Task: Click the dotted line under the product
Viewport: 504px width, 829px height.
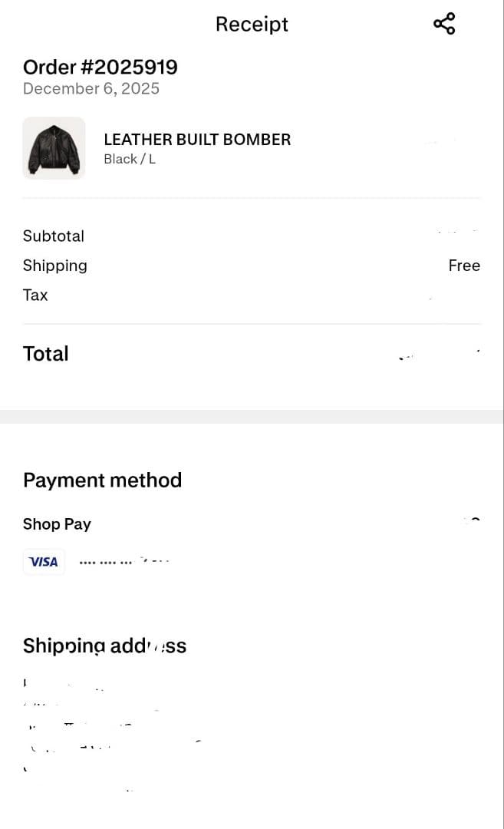Action: coord(252,198)
